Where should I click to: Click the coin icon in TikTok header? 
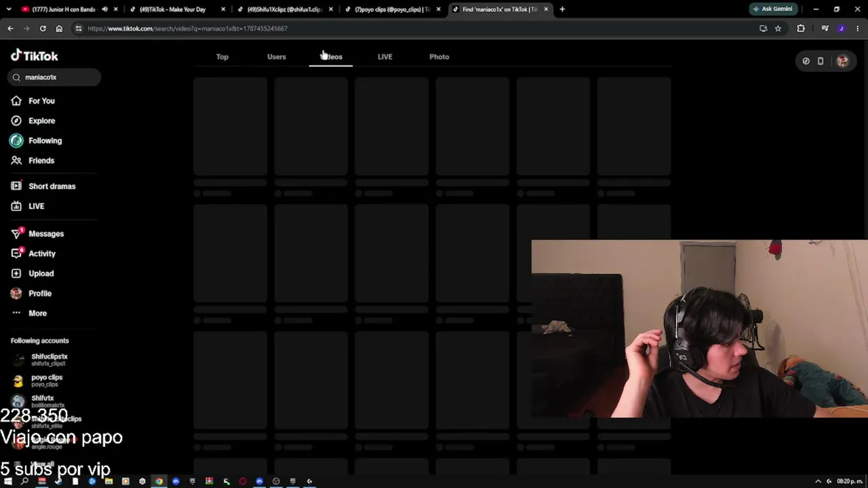tap(806, 61)
